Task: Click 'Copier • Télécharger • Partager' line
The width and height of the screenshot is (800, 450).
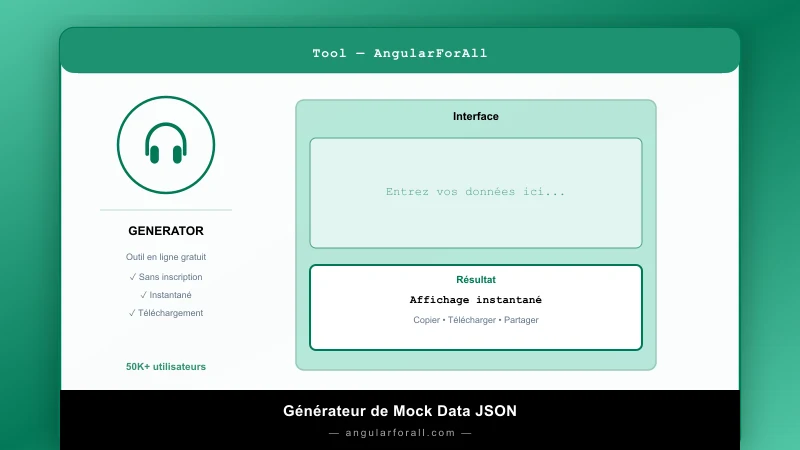Action: coord(476,320)
